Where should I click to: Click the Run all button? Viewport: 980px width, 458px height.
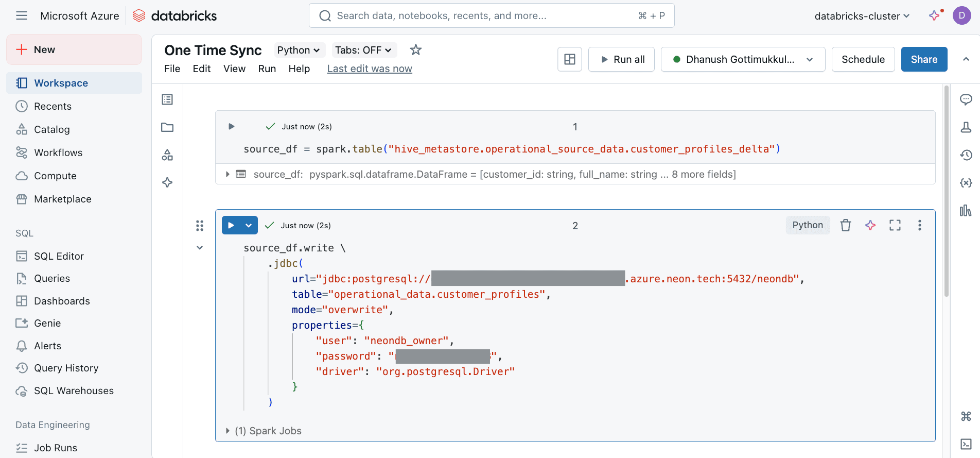[621, 59]
